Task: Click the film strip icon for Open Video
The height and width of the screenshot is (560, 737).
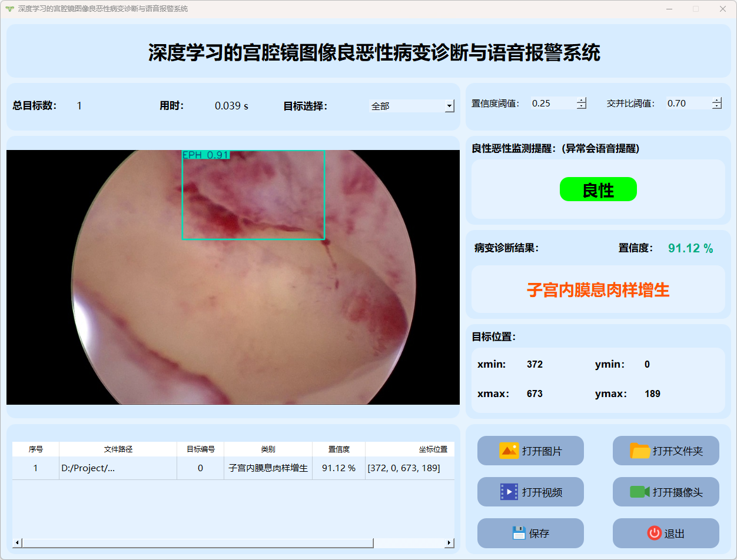Action: 509,492
